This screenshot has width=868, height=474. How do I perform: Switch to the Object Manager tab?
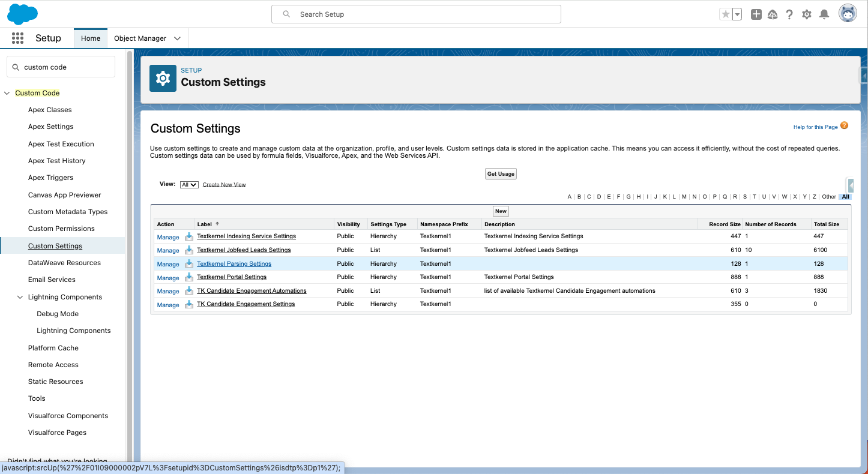coord(140,38)
